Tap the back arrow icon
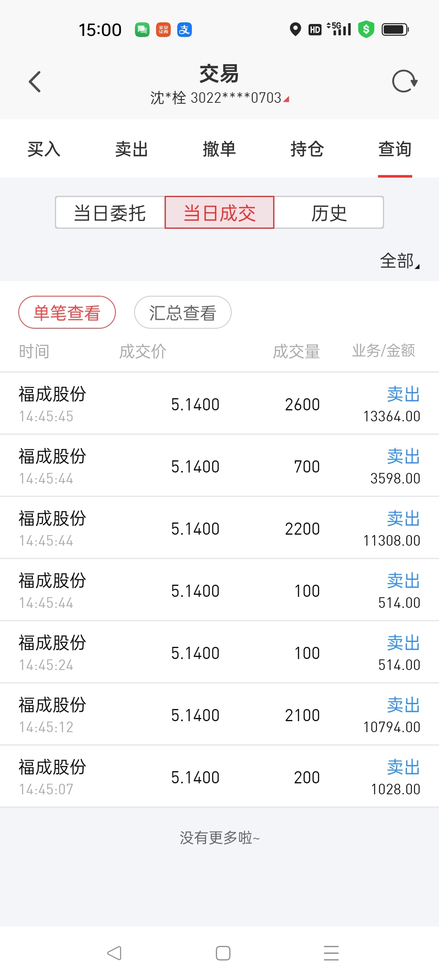Screen dimensions: 439x980 click(x=35, y=82)
